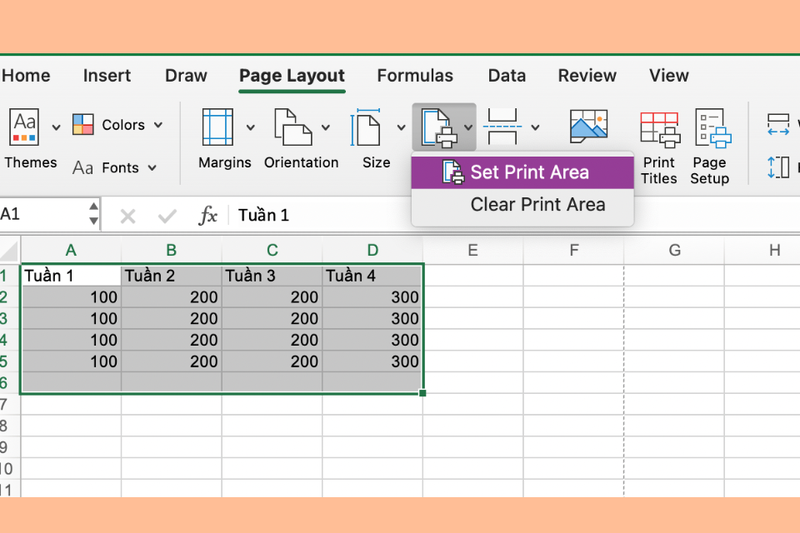Switch to the Insert tab

click(x=107, y=75)
